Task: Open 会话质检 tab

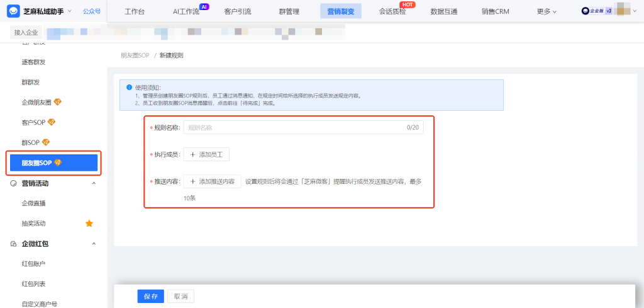Action: coord(392,11)
